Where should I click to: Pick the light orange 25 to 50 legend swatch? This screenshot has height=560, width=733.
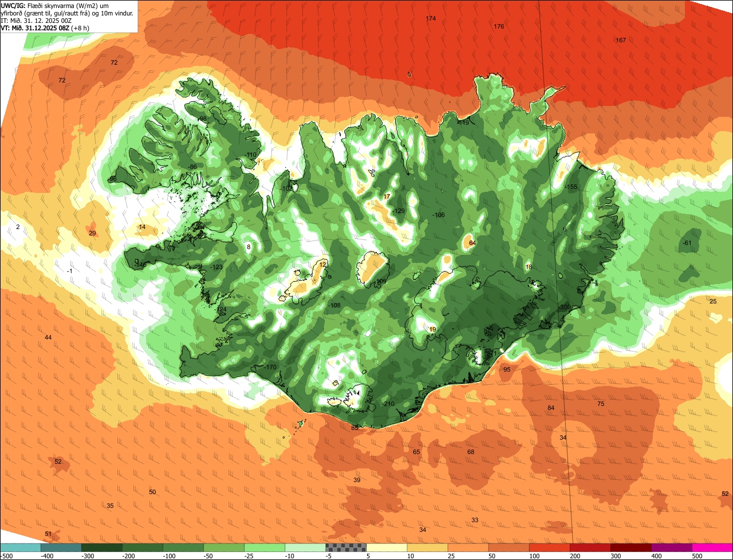pyautogui.click(x=467, y=547)
